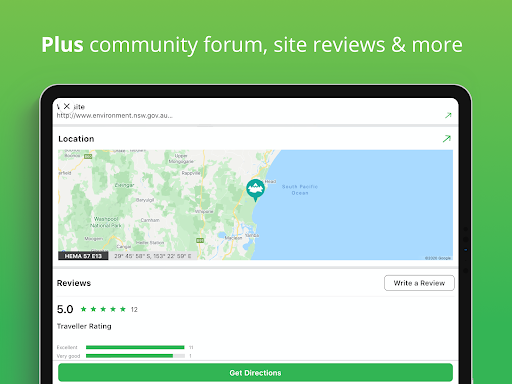Open the environment.nsw.gov.au website URL
Image resolution: width=512 pixels, height=384 pixels.
[114, 116]
